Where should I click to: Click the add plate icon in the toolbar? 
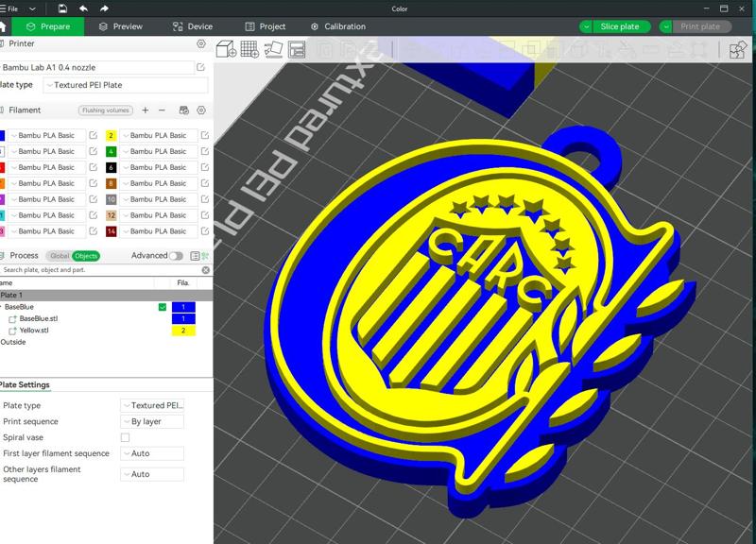(x=249, y=51)
